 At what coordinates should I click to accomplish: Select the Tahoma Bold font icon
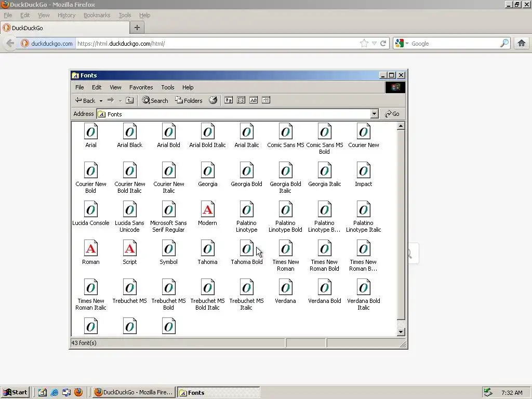point(247,249)
